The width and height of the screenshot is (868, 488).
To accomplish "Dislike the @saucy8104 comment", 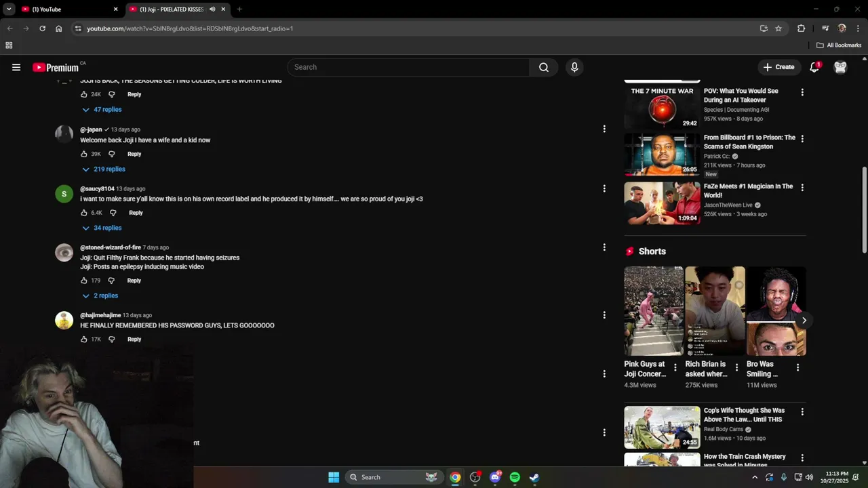I will (113, 213).
